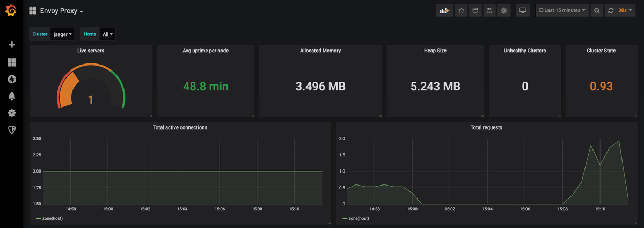
Task: Open the Alerting bell icon
Action: [11, 96]
